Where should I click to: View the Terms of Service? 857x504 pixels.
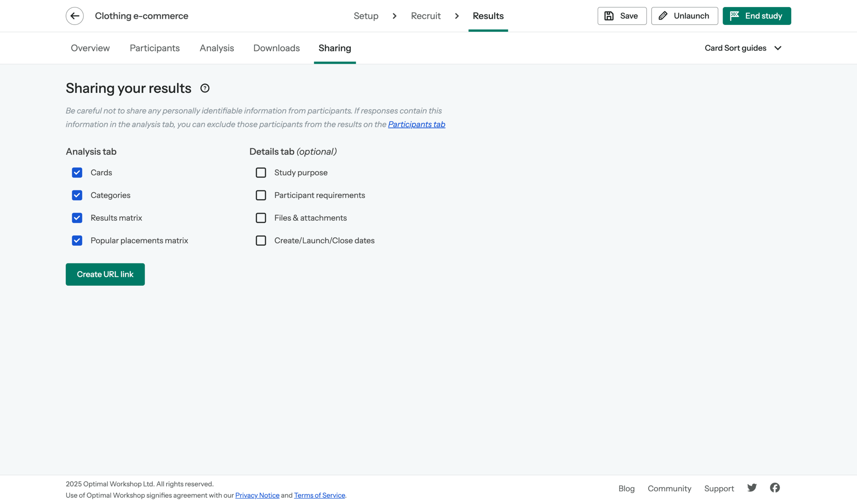tap(319, 495)
